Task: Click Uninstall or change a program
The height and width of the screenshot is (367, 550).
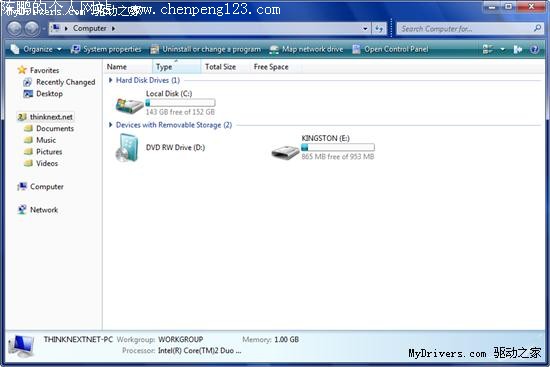Action: pyautogui.click(x=206, y=49)
